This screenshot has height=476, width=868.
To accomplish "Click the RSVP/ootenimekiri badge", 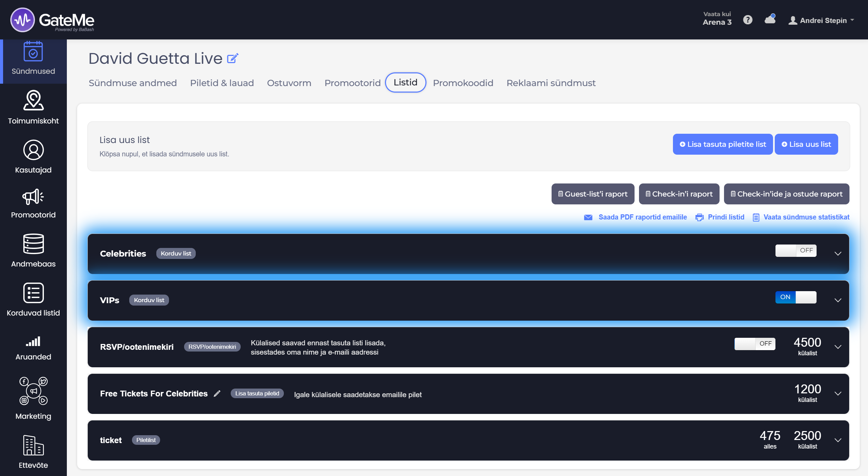I will click(x=212, y=347).
